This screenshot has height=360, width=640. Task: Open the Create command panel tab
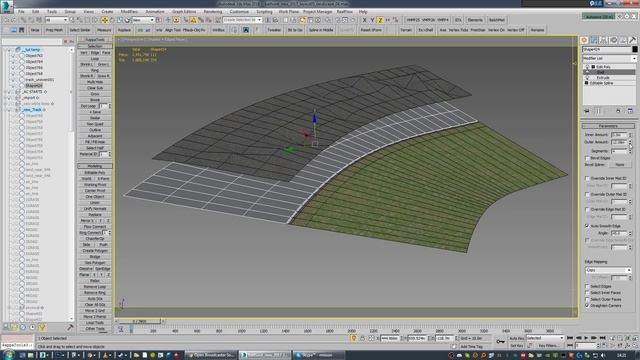coord(584,40)
